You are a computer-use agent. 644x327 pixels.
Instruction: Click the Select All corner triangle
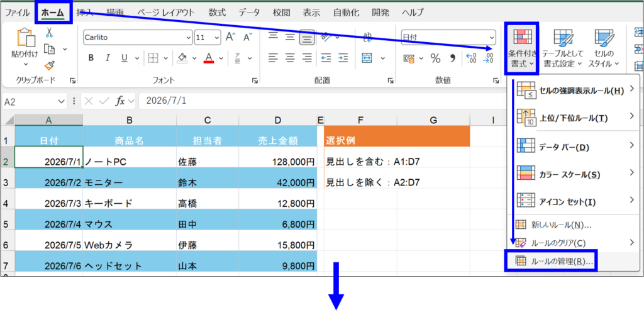click(x=8, y=120)
